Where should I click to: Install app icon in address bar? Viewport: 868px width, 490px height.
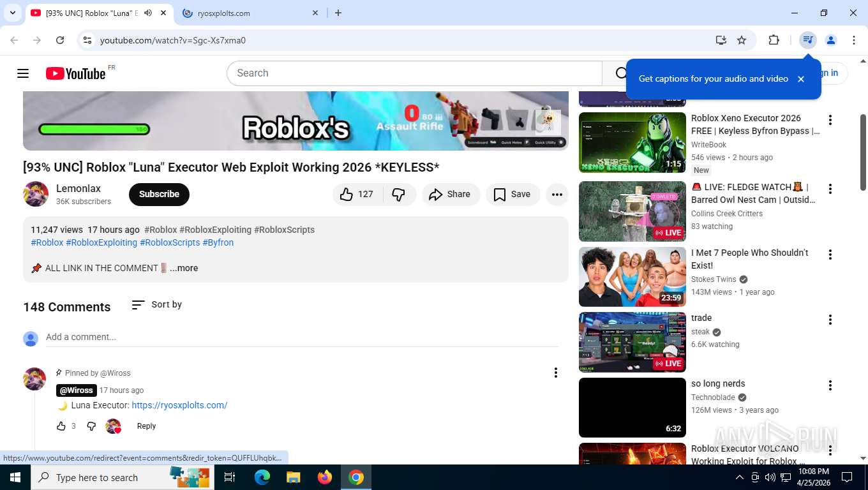click(721, 40)
